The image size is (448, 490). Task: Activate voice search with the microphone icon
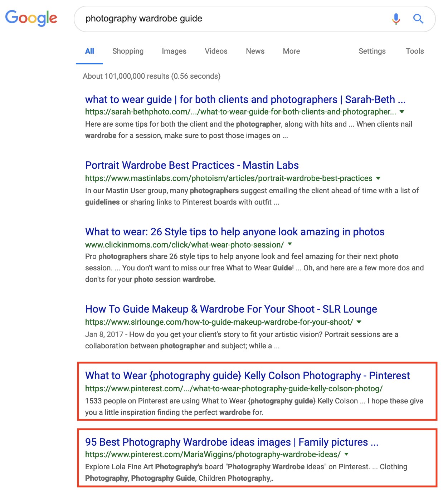tap(396, 19)
